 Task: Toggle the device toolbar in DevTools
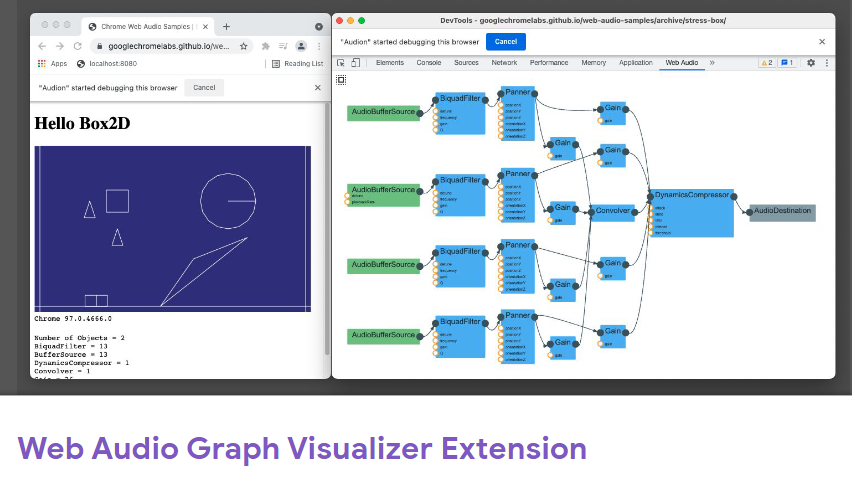[355, 63]
